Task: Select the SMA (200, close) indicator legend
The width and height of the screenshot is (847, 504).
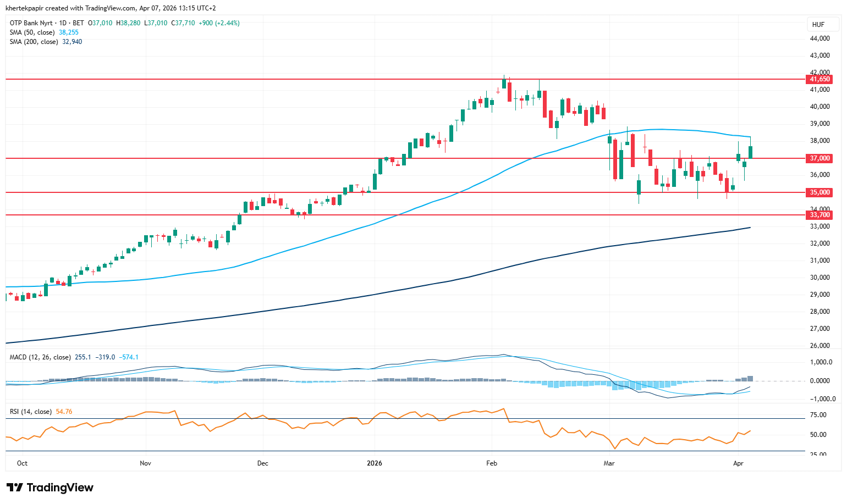Action: (x=34, y=42)
